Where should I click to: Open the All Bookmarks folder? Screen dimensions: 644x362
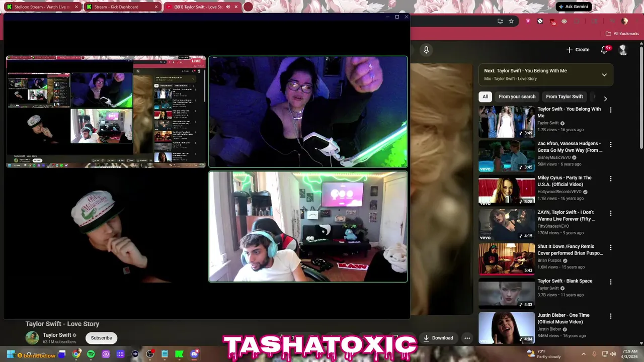pyautogui.click(x=622, y=34)
